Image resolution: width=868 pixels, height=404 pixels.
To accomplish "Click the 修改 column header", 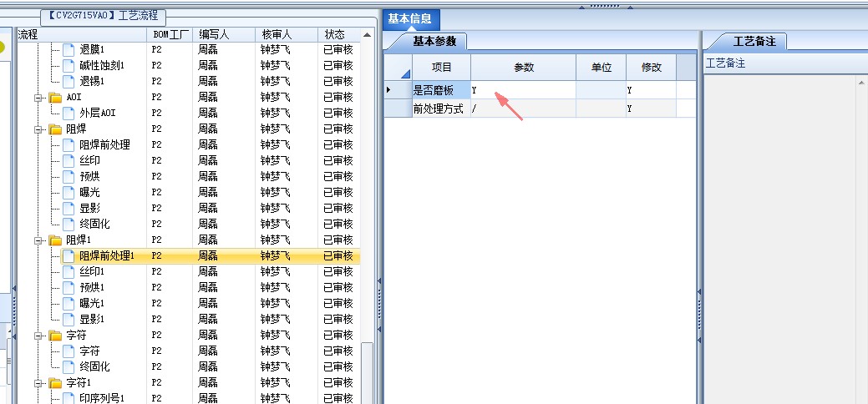I will tap(651, 68).
